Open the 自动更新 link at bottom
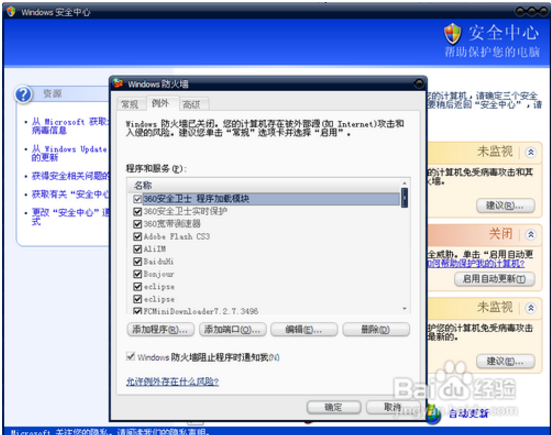 [x=469, y=414]
